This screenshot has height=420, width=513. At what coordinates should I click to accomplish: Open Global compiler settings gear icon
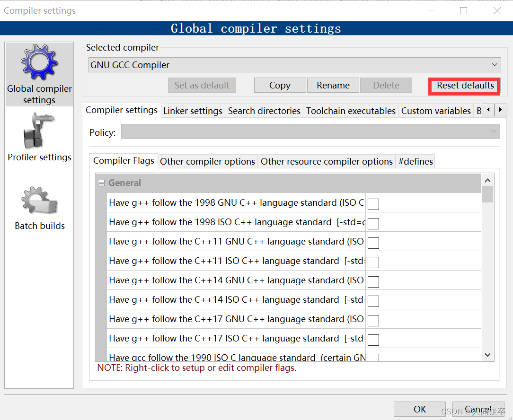click(39, 62)
